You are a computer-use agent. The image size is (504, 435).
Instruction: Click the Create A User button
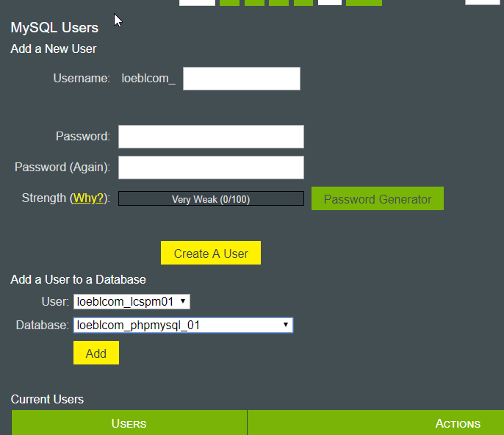pyautogui.click(x=211, y=253)
